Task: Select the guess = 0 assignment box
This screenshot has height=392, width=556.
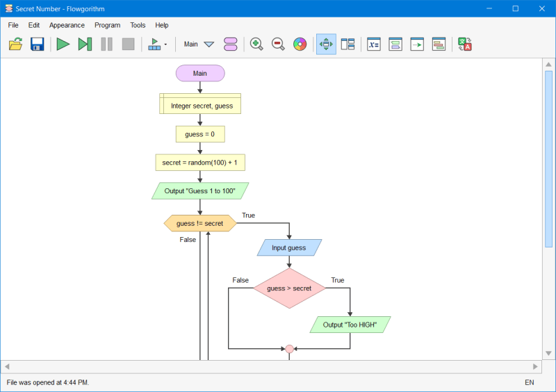Action: click(200, 134)
